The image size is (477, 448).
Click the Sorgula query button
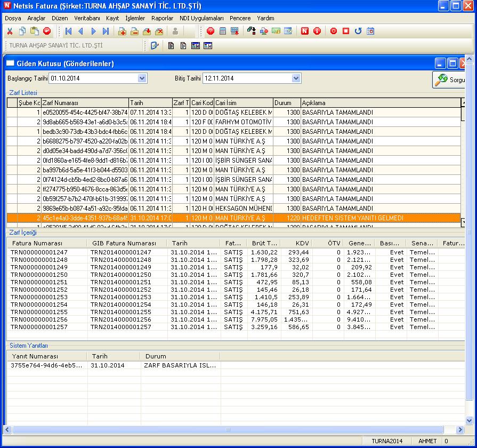pyautogui.click(x=450, y=80)
